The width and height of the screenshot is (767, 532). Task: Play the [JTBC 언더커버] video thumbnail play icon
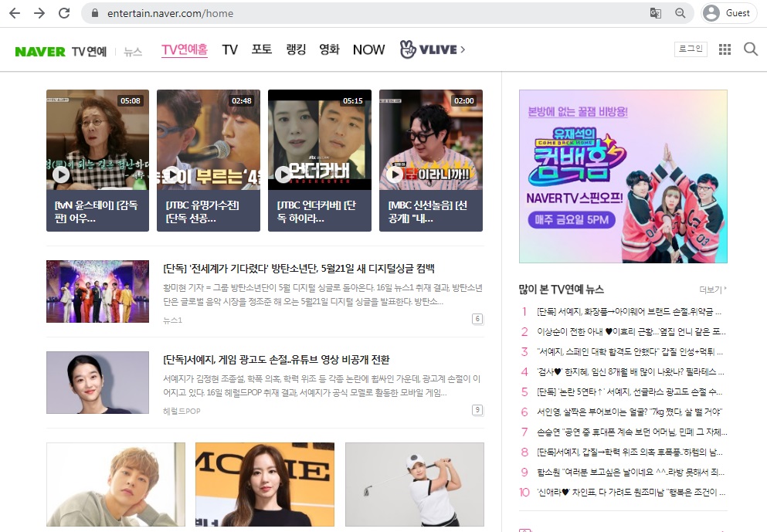tap(283, 175)
